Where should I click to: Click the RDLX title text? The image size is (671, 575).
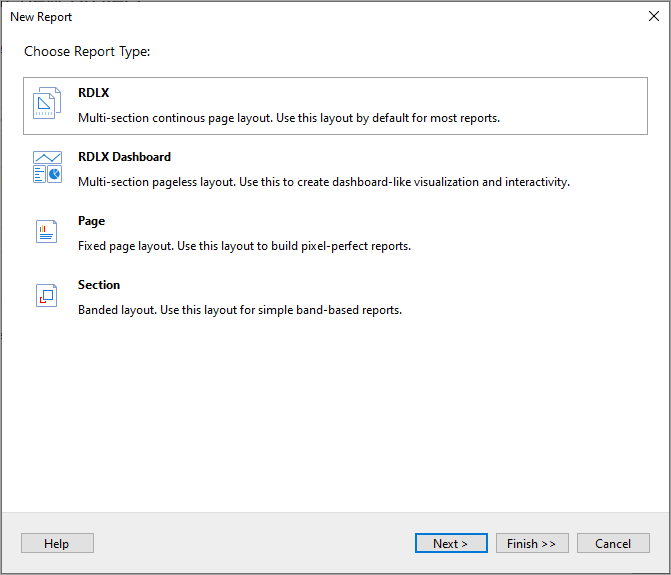click(x=94, y=93)
